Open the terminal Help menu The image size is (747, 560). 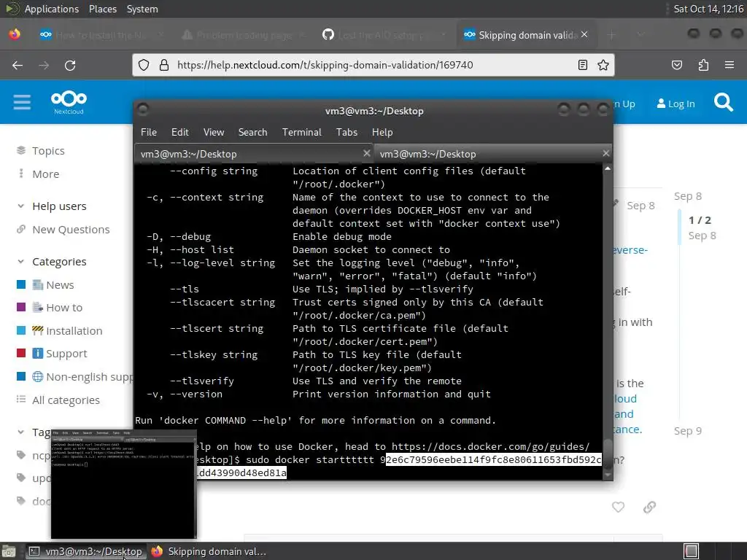click(x=382, y=132)
